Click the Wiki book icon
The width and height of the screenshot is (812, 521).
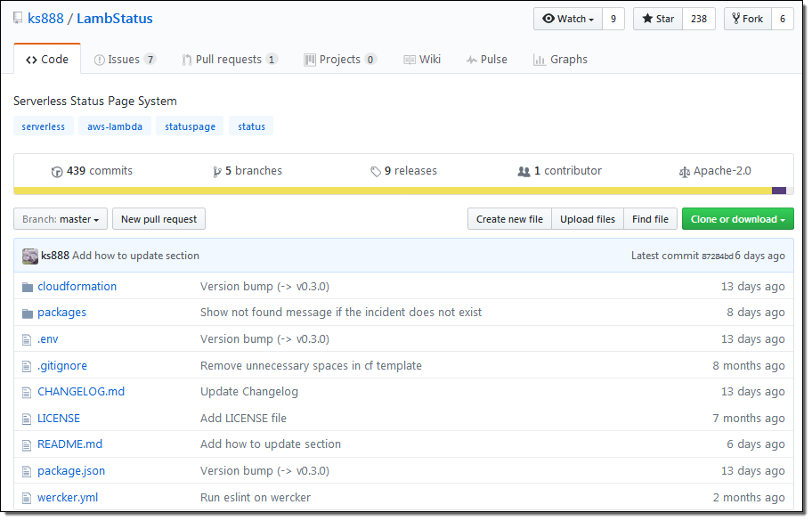point(410,60)
